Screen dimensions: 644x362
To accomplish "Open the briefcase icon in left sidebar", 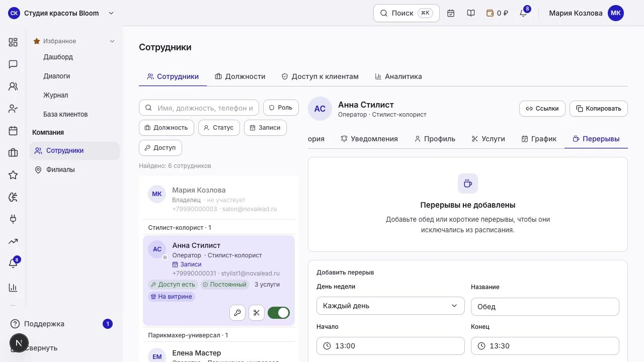I will click(13, 153).
